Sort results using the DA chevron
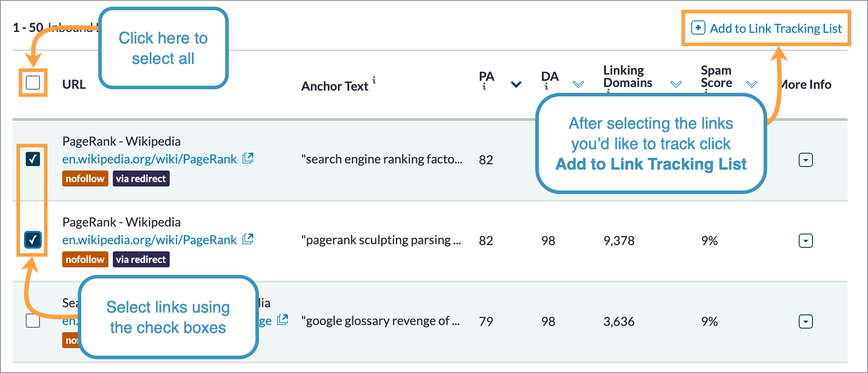The image size is (868, 373). tap(578, 83)
